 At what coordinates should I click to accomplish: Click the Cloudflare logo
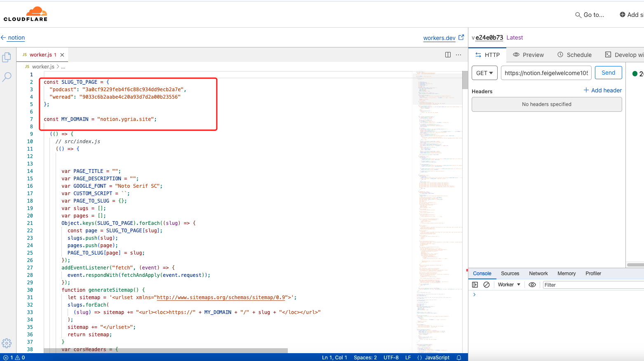coord(26,14)
